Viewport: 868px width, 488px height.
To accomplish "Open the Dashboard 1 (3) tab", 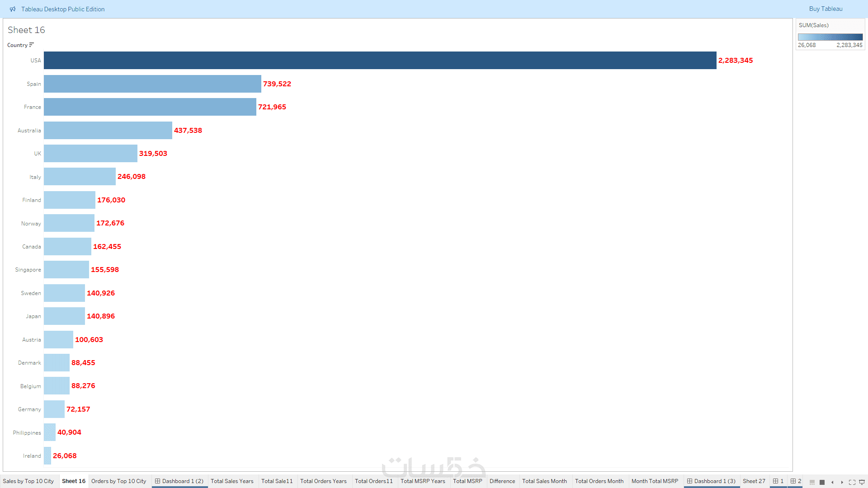I will [711, 481].
